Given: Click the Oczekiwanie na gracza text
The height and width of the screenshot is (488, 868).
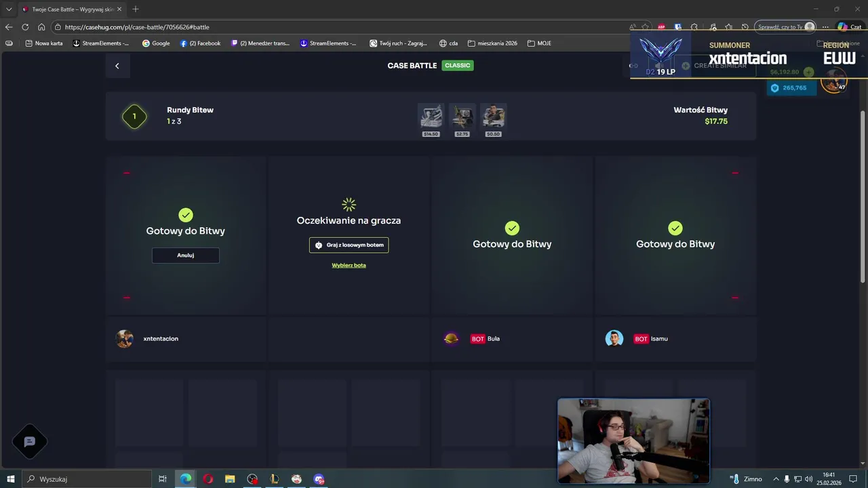Looking at the screenshot, I should point(349,220).
